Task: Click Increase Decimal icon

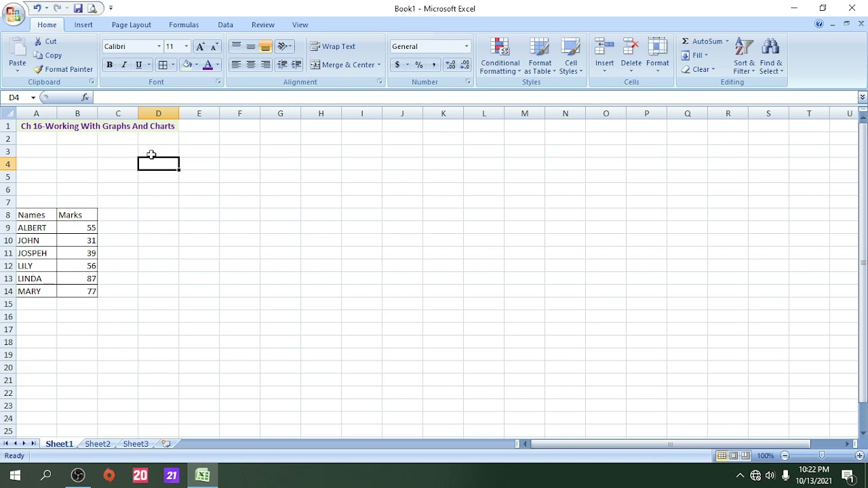Action: coord(450,64)
